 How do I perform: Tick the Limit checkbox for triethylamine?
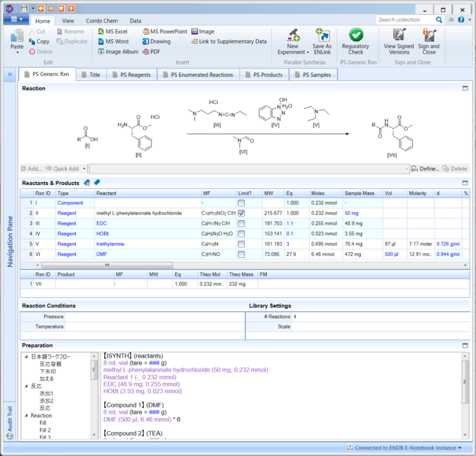241,244
